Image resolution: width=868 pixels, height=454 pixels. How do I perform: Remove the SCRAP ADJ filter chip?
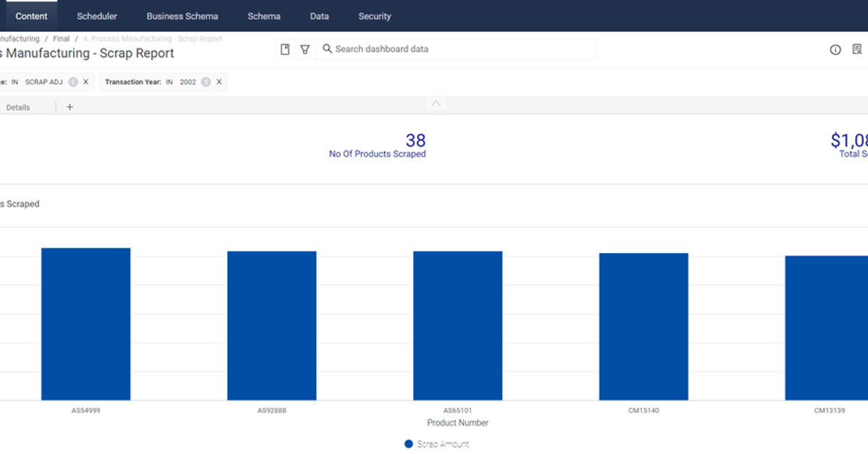86,82
